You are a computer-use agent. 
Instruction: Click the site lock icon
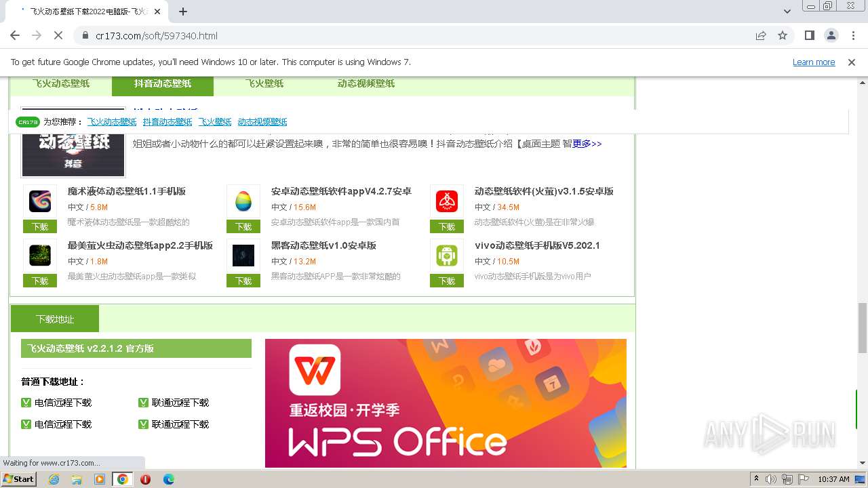pyautogui.click(x=85, y=35)
